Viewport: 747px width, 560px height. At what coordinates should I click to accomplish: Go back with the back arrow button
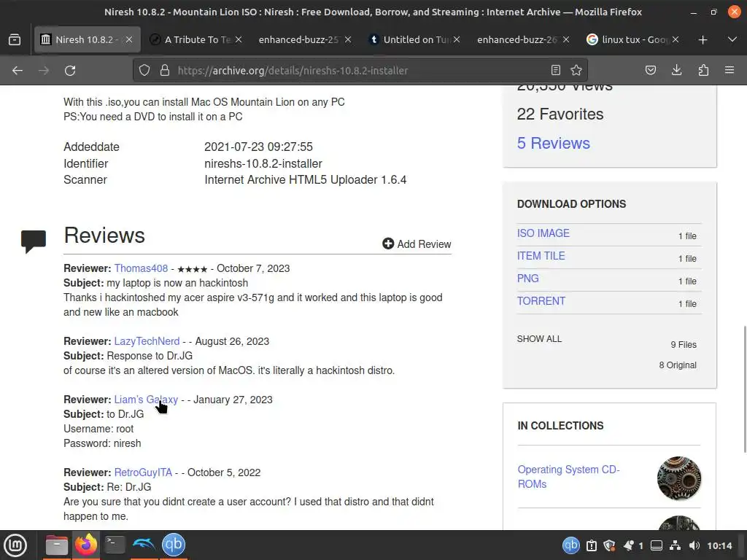(x=18, y=71)
